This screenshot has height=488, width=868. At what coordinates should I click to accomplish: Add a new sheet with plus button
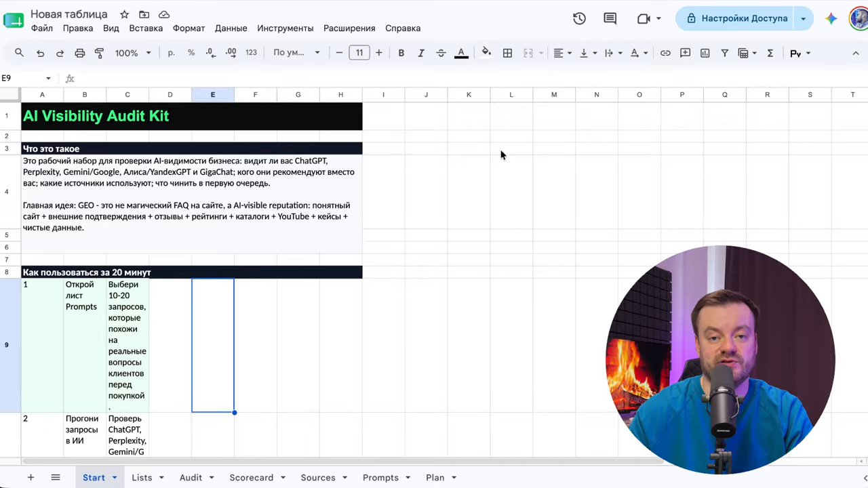pos(31,478)
